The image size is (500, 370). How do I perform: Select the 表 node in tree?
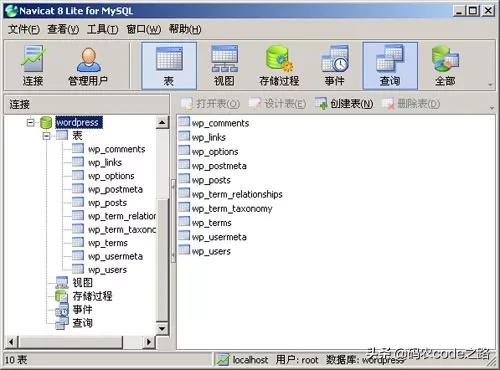(x=77, y=136)
